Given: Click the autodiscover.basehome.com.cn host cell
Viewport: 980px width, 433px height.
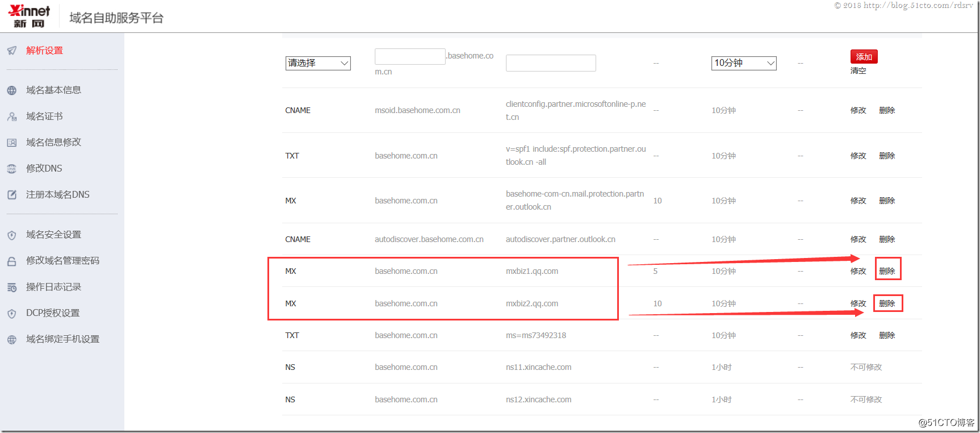Looking at the screenshot, I should pos(429,239).
